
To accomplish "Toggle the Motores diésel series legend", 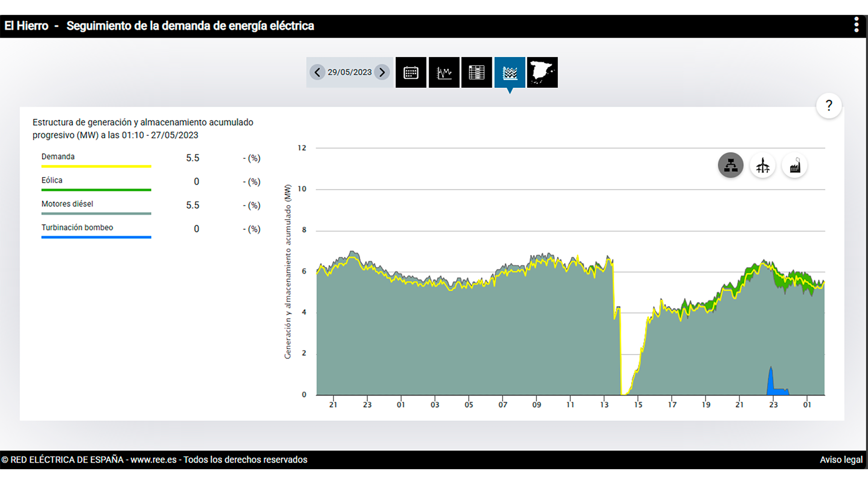I will point(67,204).
